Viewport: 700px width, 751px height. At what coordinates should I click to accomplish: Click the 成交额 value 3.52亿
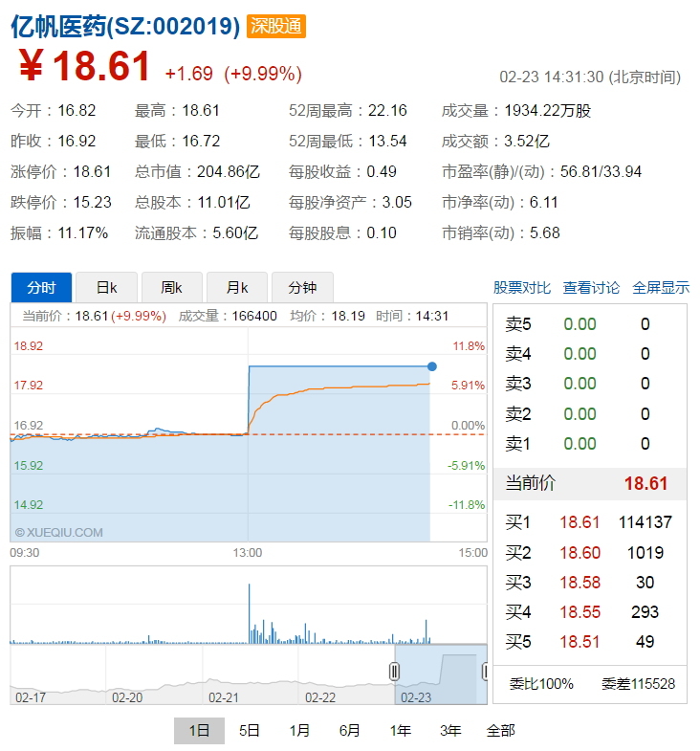527,142
